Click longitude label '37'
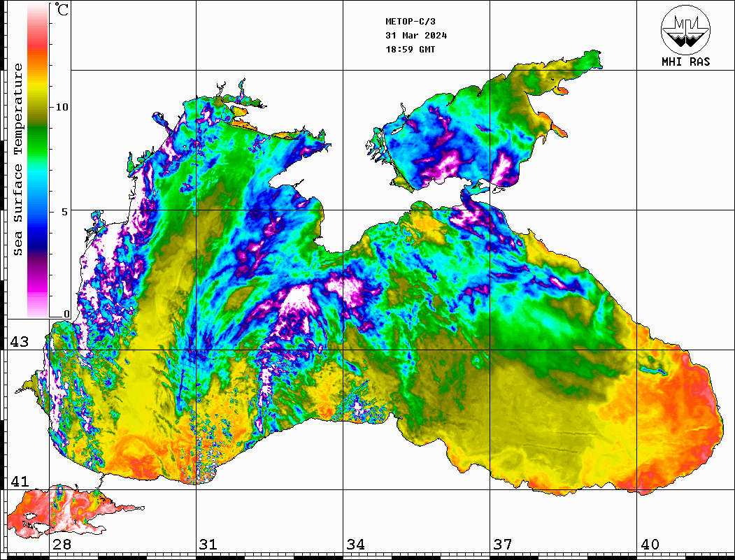Screen dimensions: 735x560 [503, 544]
